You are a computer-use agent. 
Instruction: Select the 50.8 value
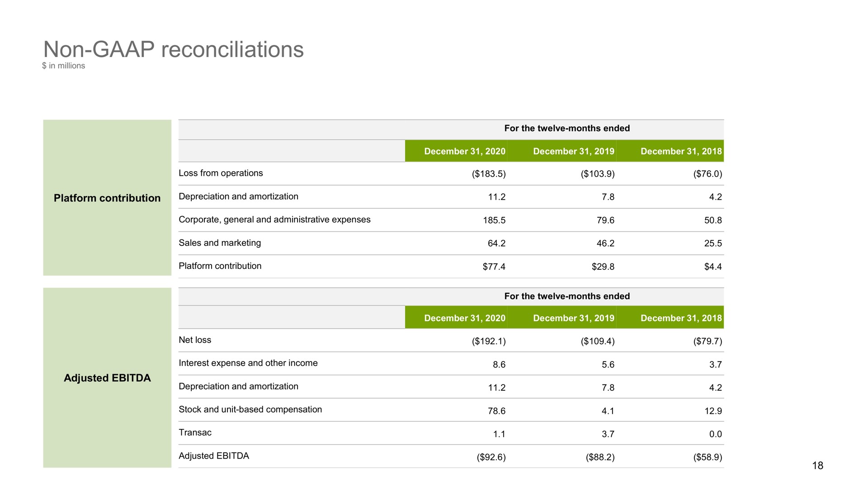click(713, 220)
